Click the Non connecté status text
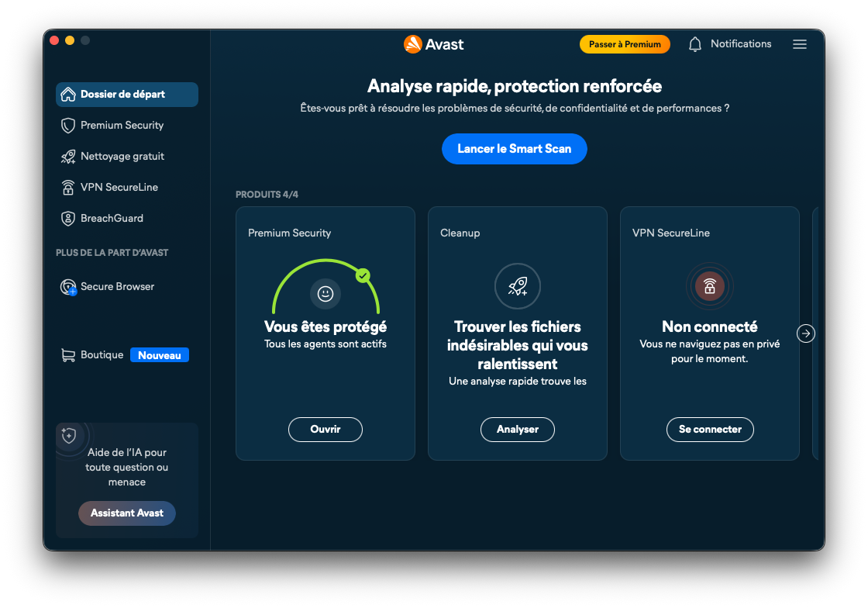868x608 pixels. (710, 326)
